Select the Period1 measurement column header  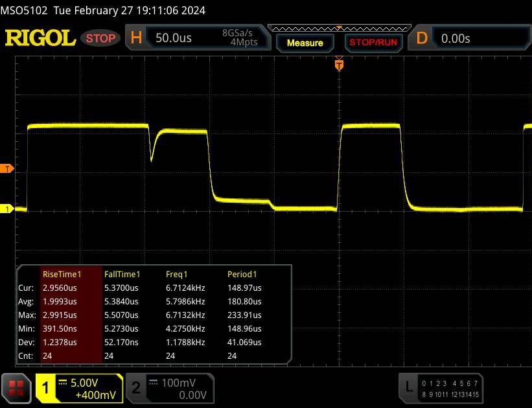tap(242, 274)
